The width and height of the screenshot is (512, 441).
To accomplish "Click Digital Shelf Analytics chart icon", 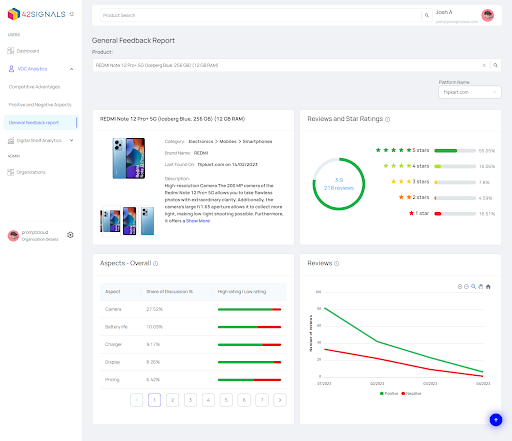I will 11,140.
